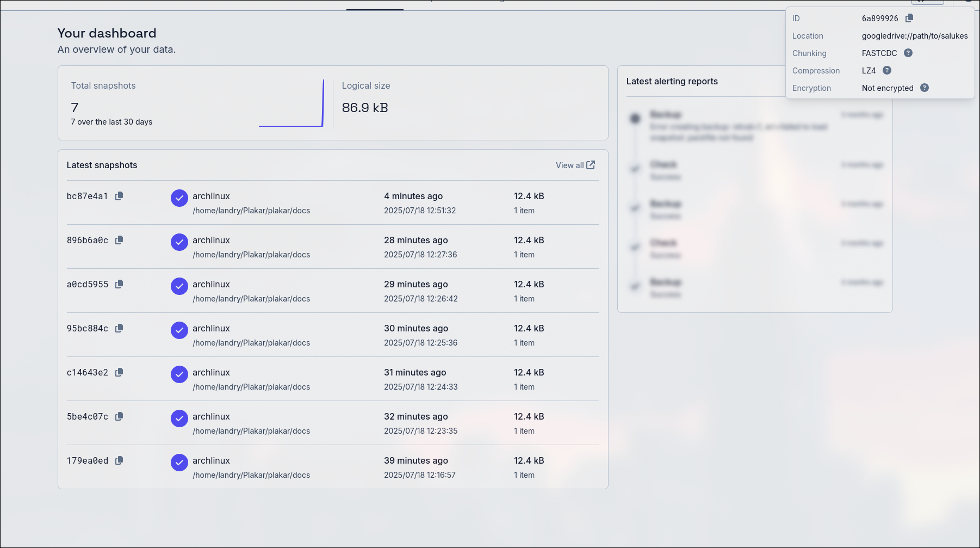Click the googledrive location path value
The height and width of the screenshot is (548, 980).
tap(914, 36)
